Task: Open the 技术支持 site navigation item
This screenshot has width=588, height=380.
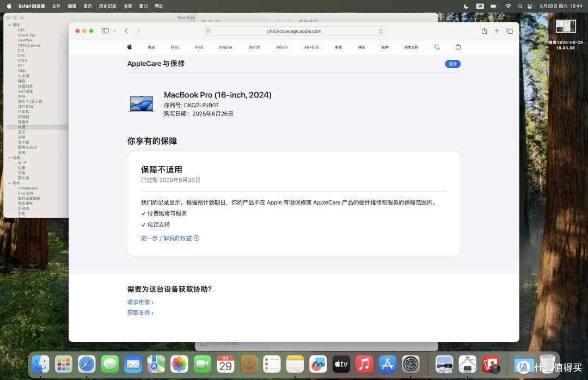Action: pyautogui.click(x=412, y=47)
